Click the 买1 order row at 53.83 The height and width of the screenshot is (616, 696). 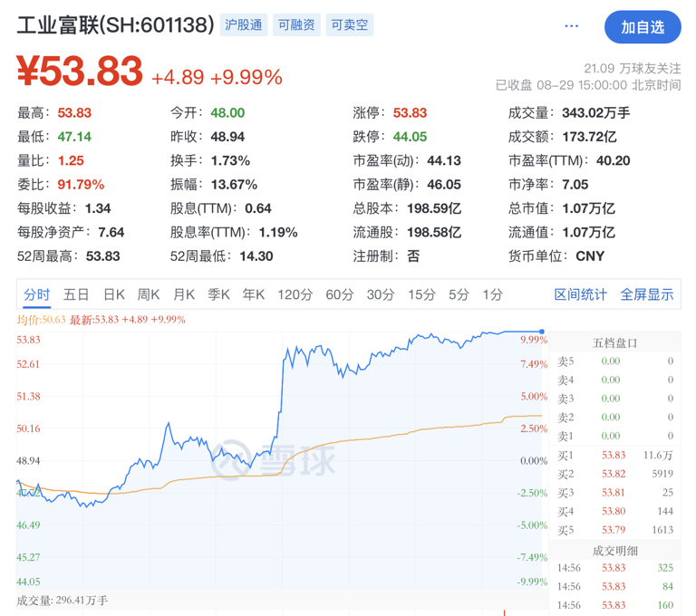[614, 455]
